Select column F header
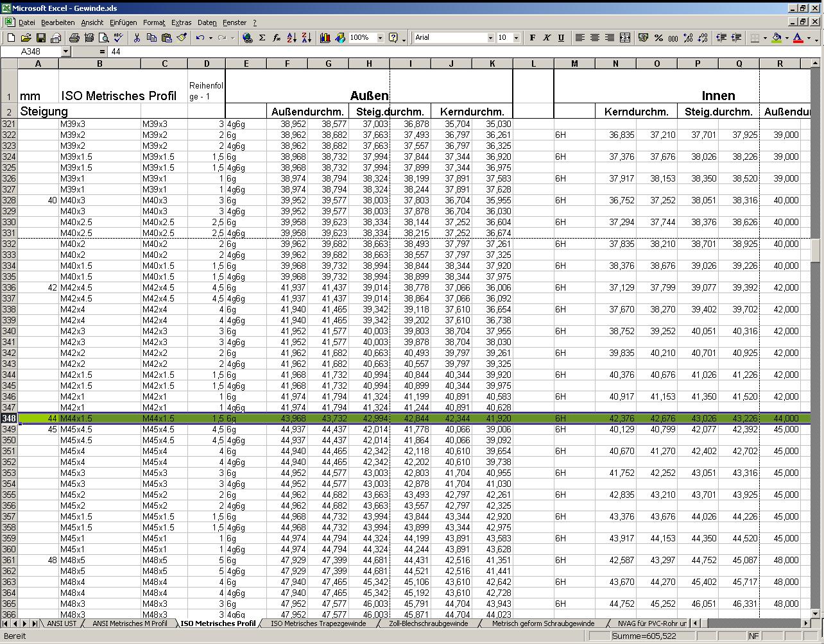The image size is (824, 644). 287,64
